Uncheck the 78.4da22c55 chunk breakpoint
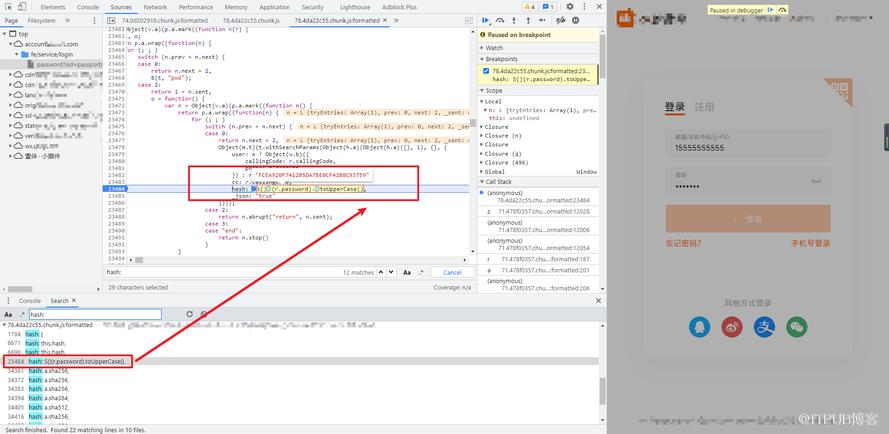The width and height of the screenshot is (889, 434). point(486,71)
